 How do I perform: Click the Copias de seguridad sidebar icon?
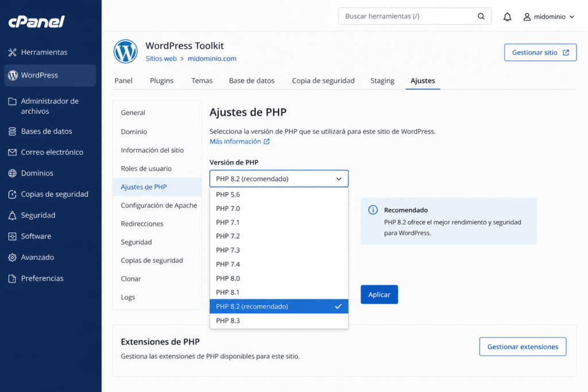[x=13, y=194]
